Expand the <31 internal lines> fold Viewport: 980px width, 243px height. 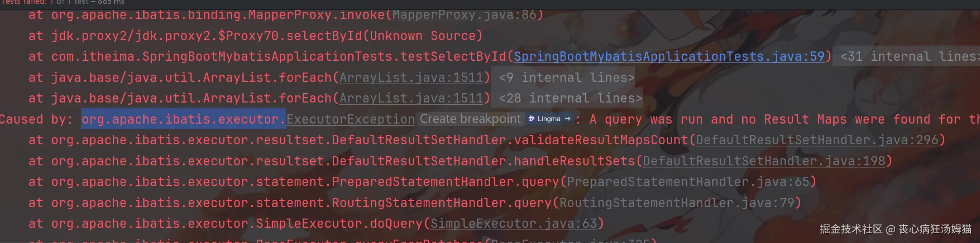(x=909, y=57)
